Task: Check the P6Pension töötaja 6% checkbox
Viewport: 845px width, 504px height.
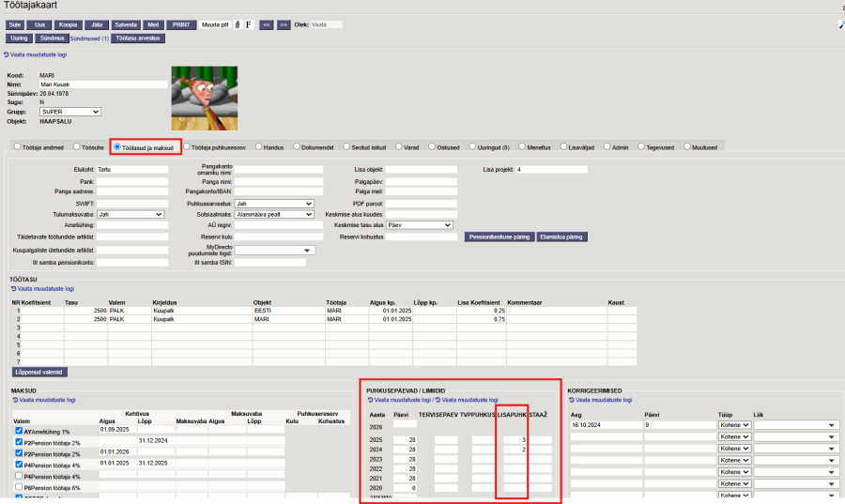Action: [18, 488]
